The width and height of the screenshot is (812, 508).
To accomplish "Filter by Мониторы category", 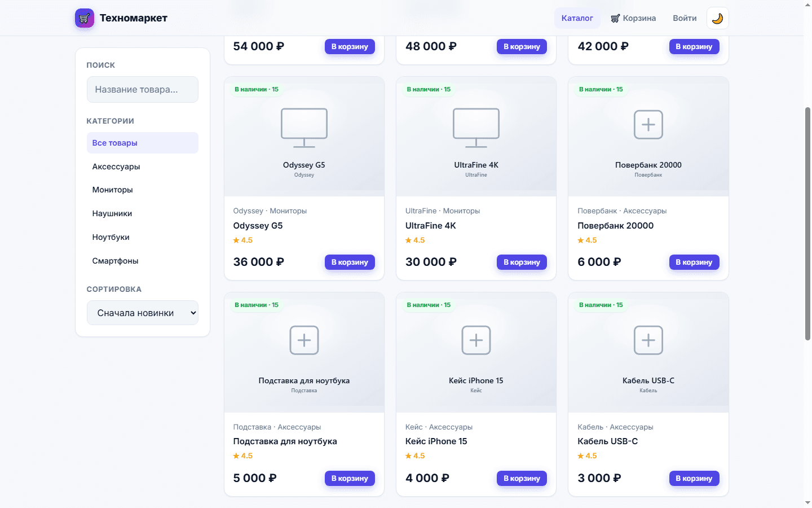I will [143, 190].
